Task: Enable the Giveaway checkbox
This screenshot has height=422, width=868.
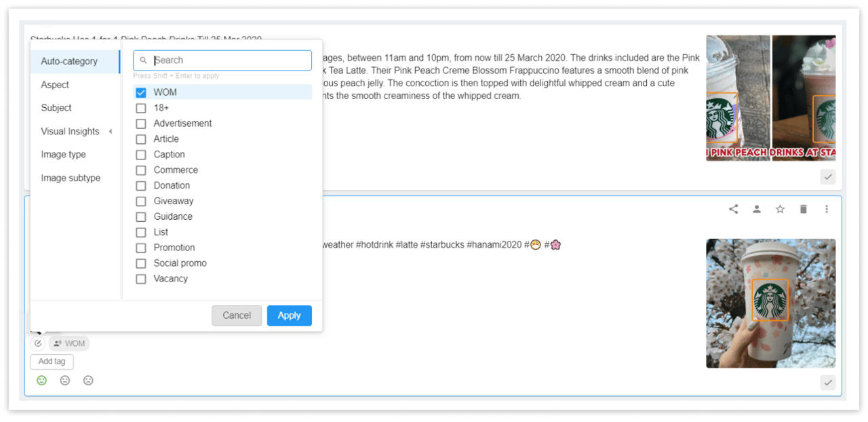Action: 141,201
